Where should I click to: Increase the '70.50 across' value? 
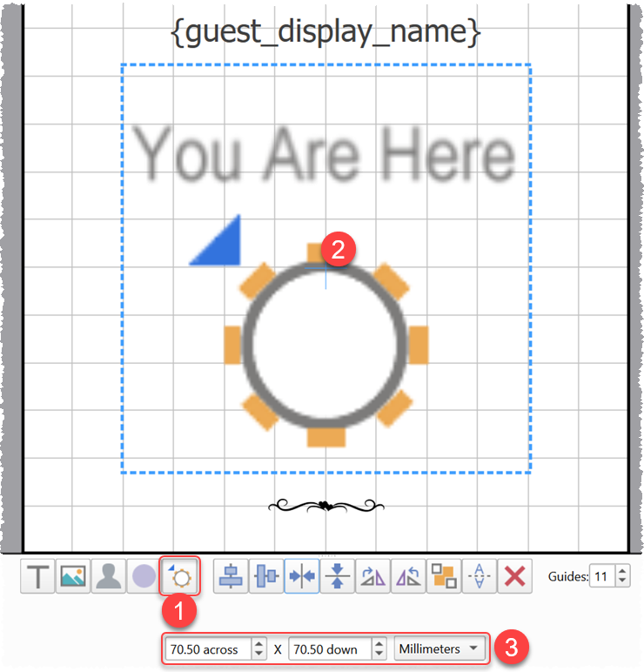pos(258,644)
